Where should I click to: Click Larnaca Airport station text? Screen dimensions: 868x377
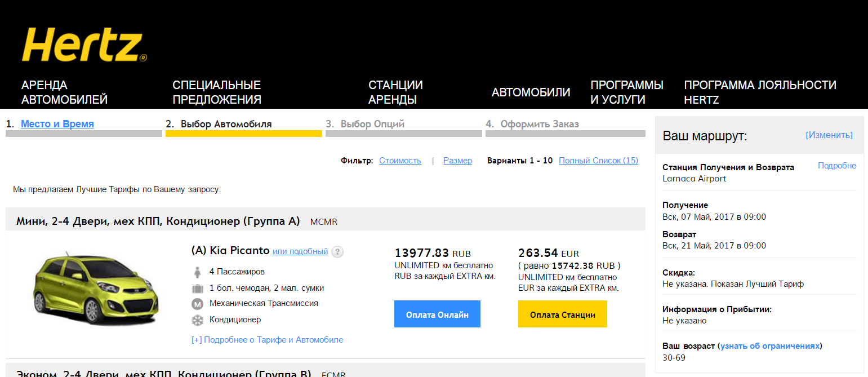coord(694,179)
